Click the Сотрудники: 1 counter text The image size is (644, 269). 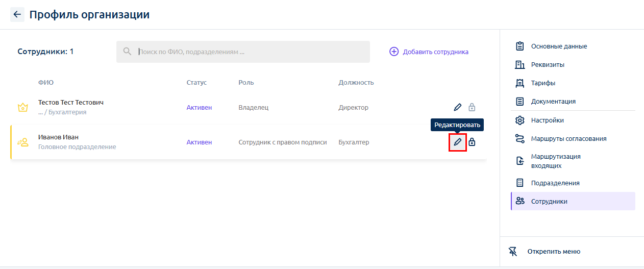tap(45, 52)
